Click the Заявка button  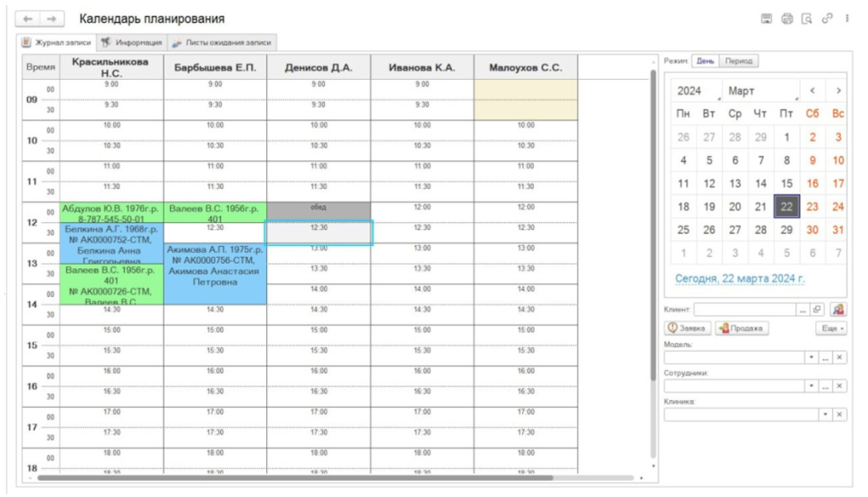pos(687,328)
